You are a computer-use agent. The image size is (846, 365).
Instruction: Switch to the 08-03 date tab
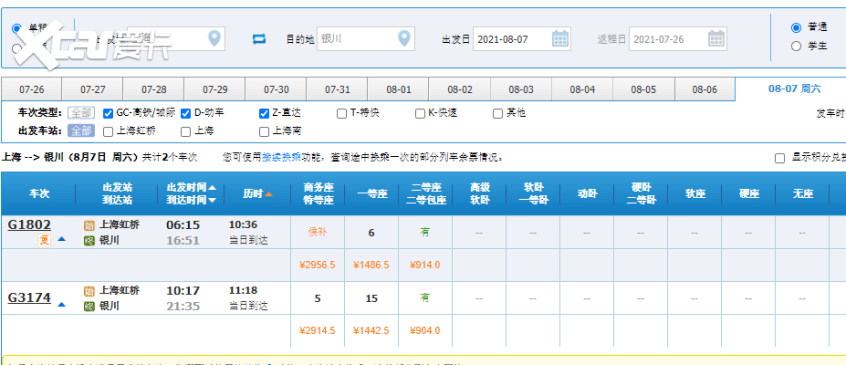(521, 89)
